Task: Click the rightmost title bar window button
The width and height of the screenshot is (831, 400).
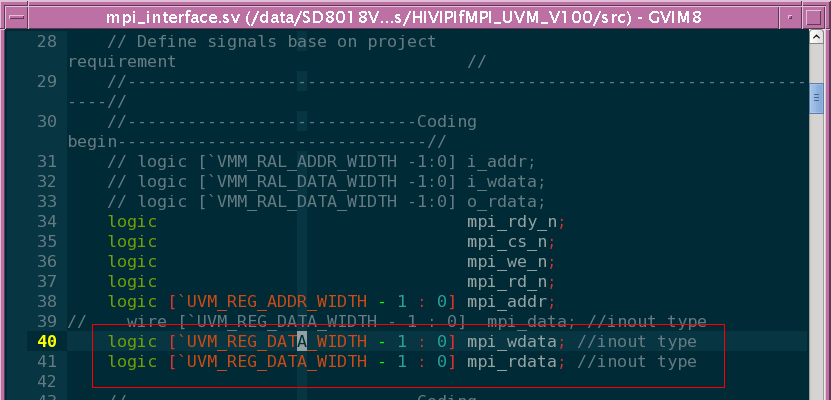Action: (x=817, y=17)
